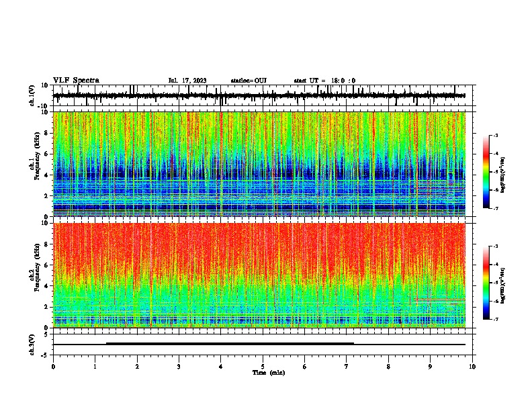The width and height of the screenshot is (532, 411).
Task: Click the ch.1(V) waveform trace panel
Action: click(263, 95)
